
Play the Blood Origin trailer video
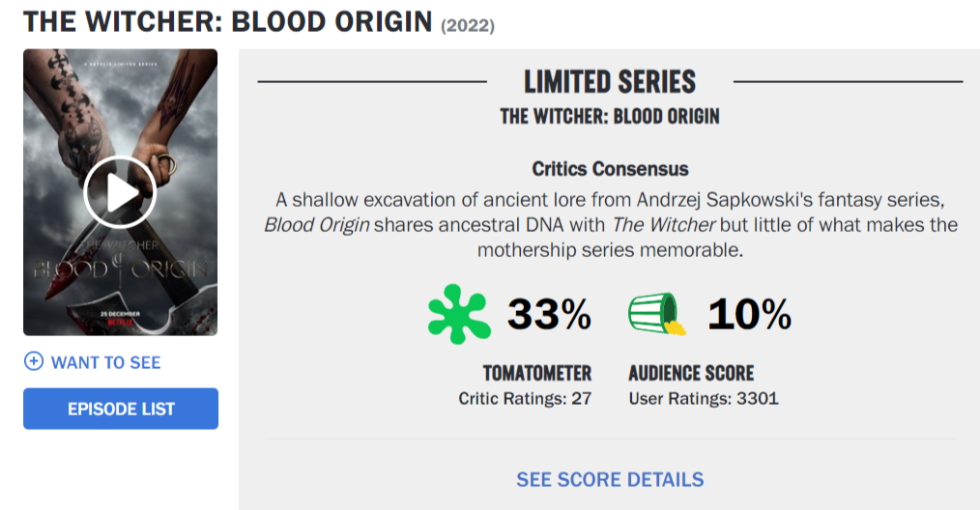click(120, 191)
